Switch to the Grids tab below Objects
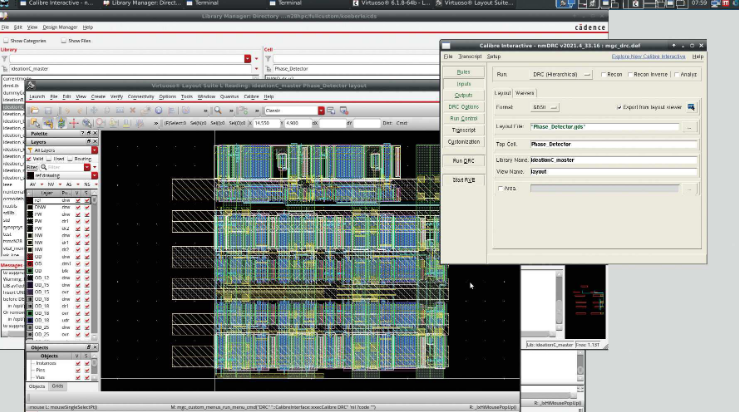 (57, 386)
